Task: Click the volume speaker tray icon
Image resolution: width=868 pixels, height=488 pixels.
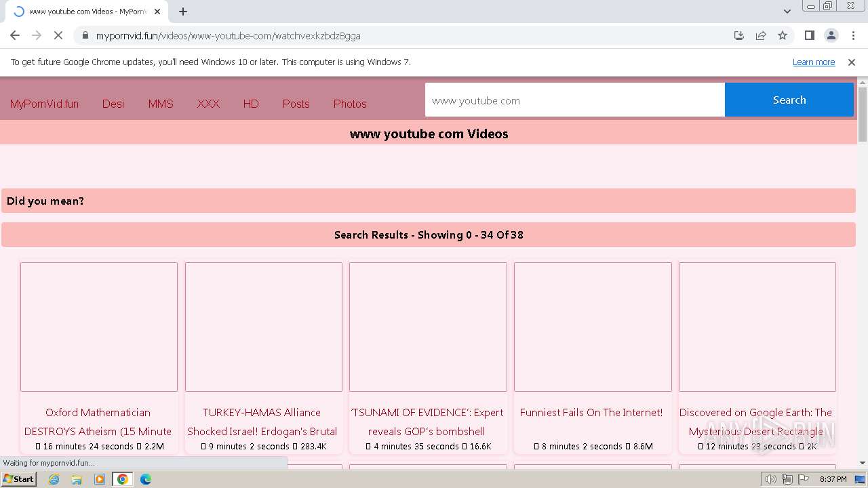Action: tap(771, 479)
